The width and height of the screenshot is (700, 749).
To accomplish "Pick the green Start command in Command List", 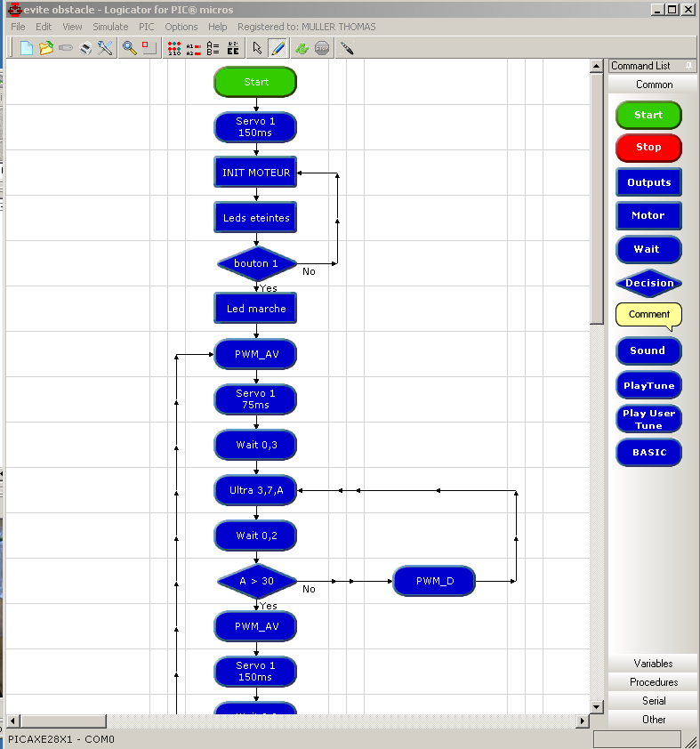I will pos(648,115).
